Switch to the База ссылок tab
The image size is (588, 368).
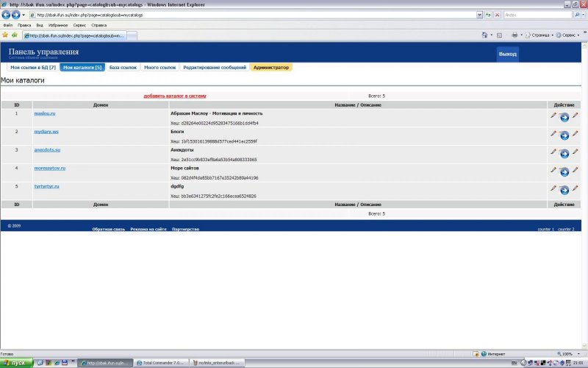123,67
